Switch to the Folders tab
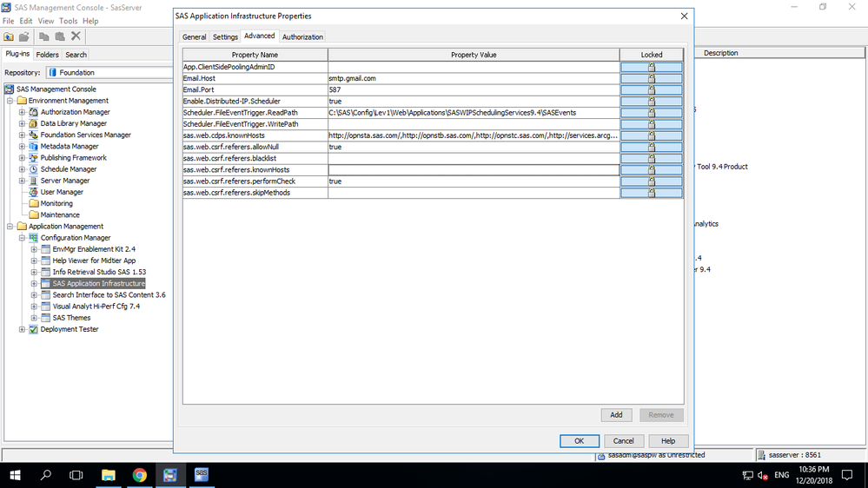868x488 pixels. tap(47, 55)
